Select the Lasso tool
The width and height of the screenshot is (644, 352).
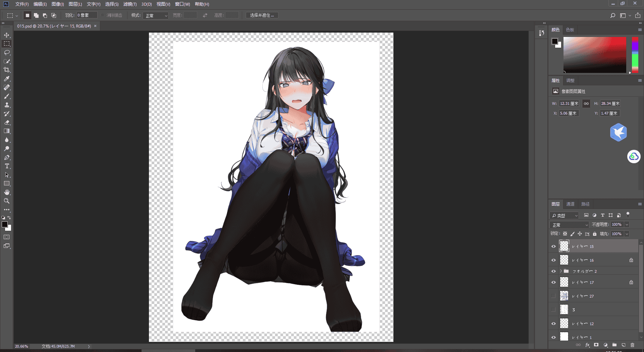click(7, 52)
